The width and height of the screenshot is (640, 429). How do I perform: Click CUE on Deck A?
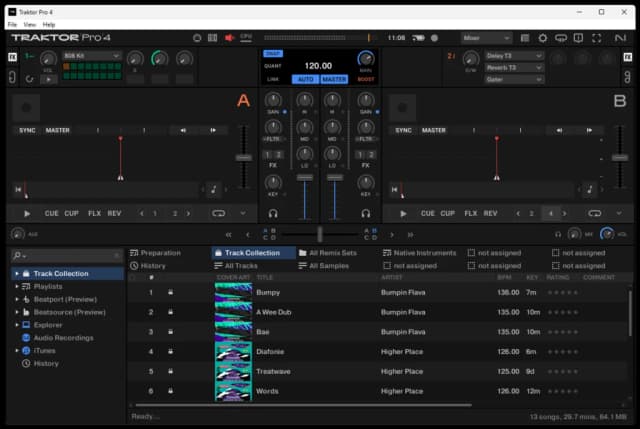[x=51, y=213]
